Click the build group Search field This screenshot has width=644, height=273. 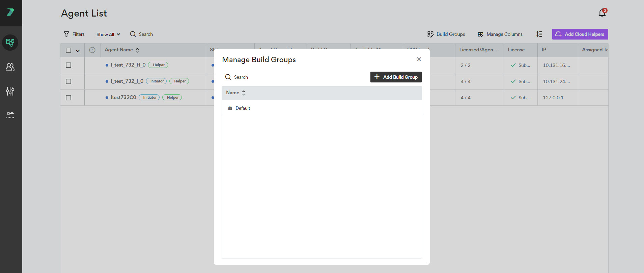click(241, 77)
